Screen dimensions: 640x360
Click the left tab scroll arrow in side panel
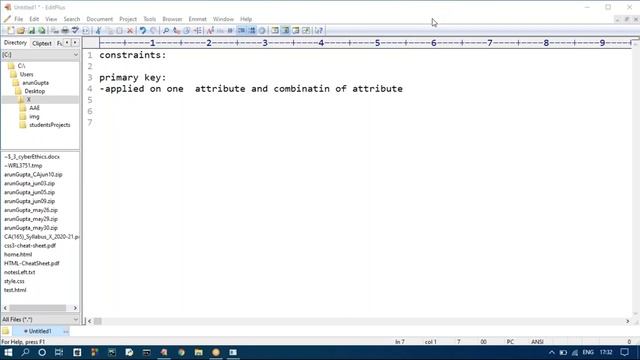click(x=67, y=43)
